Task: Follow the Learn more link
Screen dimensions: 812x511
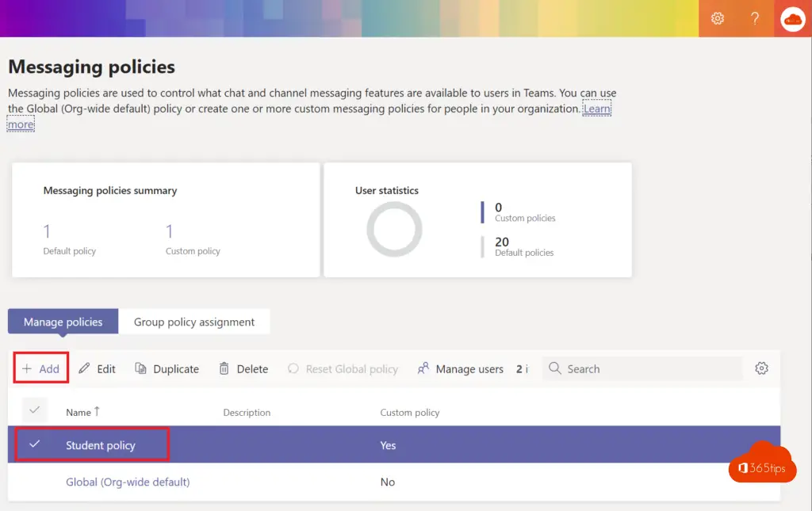Action: click(x=596, y=109)
